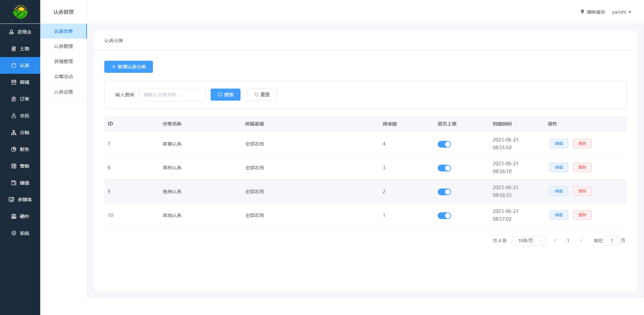
Task: Click the 清除缓存 clear cache icon
Action: [x=582, y=12]
